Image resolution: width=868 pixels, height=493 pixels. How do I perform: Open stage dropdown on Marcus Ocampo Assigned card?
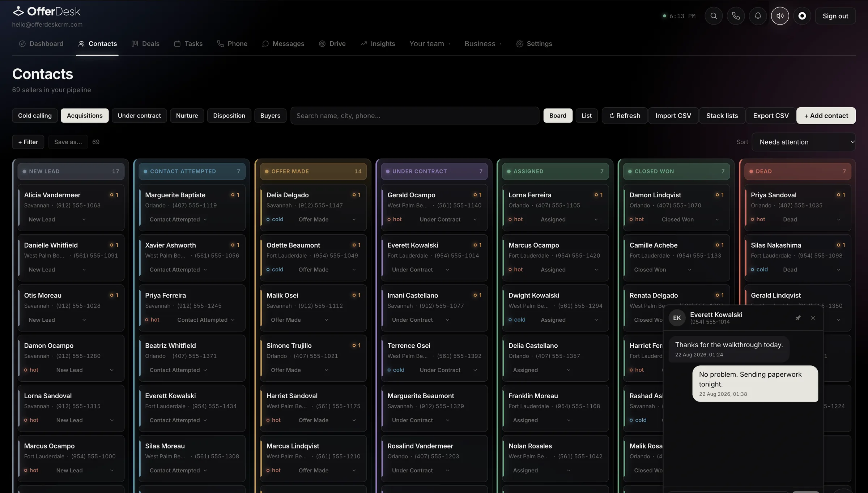tap(570, 270)
